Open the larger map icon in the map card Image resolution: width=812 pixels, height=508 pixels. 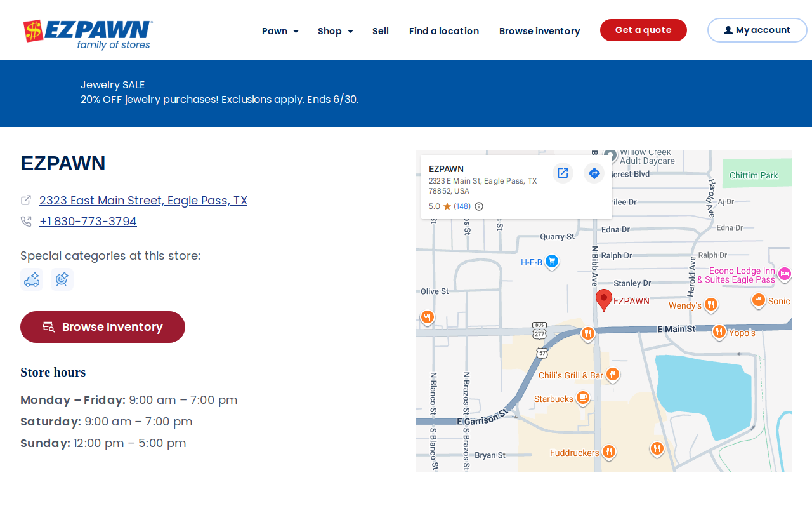[563, 173]
